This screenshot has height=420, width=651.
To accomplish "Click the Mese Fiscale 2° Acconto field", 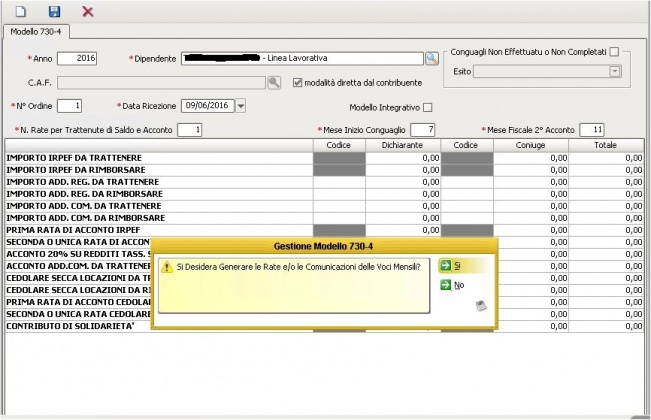I will [x=593, y=130].
